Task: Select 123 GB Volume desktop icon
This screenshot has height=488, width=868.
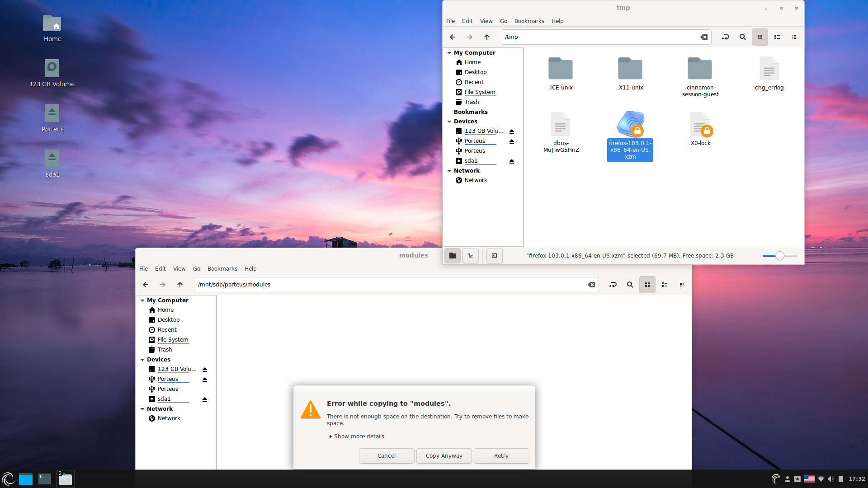Action: coord(52,73)
